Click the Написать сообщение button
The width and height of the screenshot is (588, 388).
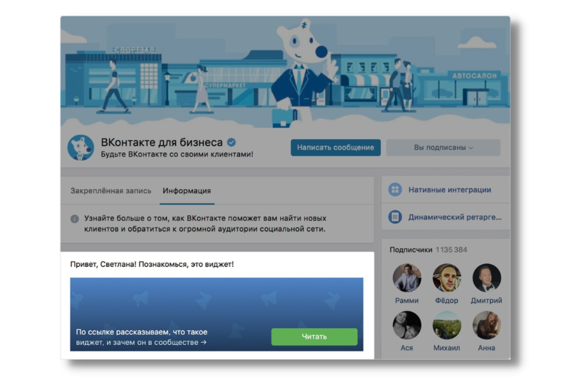pos(336,148)
